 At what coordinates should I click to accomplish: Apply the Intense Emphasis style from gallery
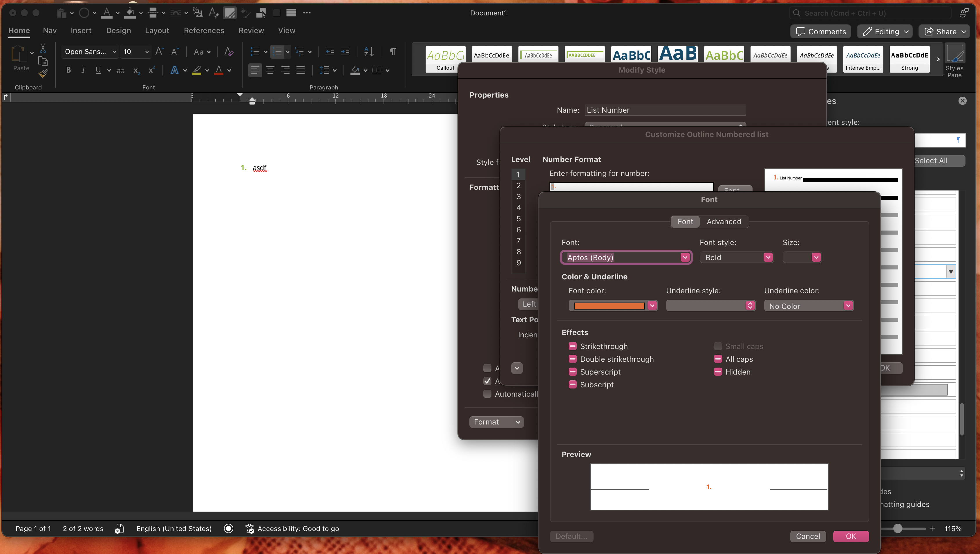tap(863, 59)
